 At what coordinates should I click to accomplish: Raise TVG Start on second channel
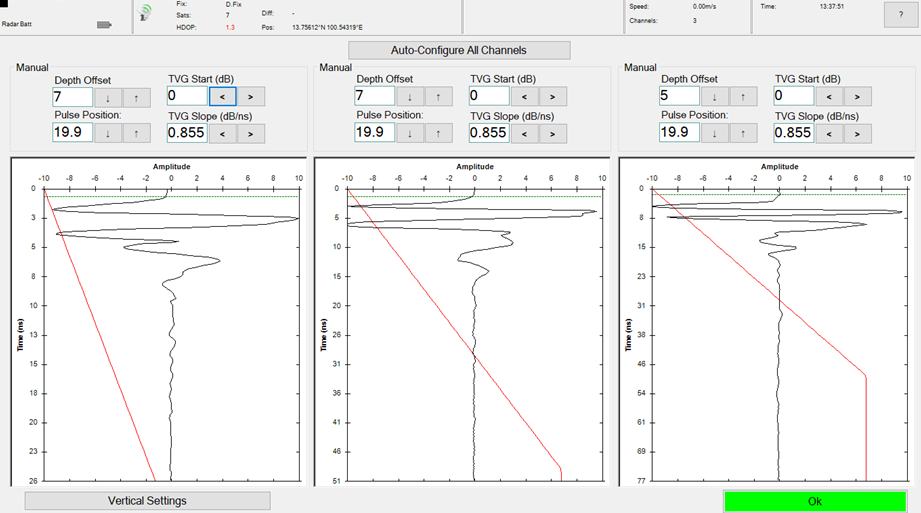pyautogui.click(x=553, y=97)
